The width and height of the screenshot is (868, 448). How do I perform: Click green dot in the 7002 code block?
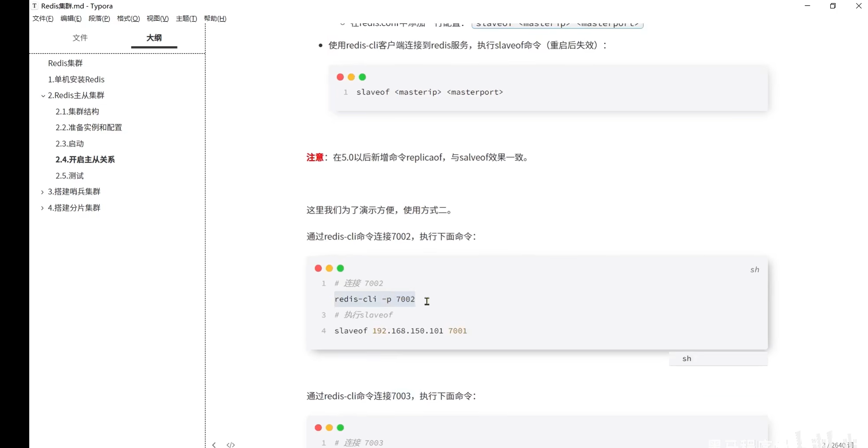(340, 268)
